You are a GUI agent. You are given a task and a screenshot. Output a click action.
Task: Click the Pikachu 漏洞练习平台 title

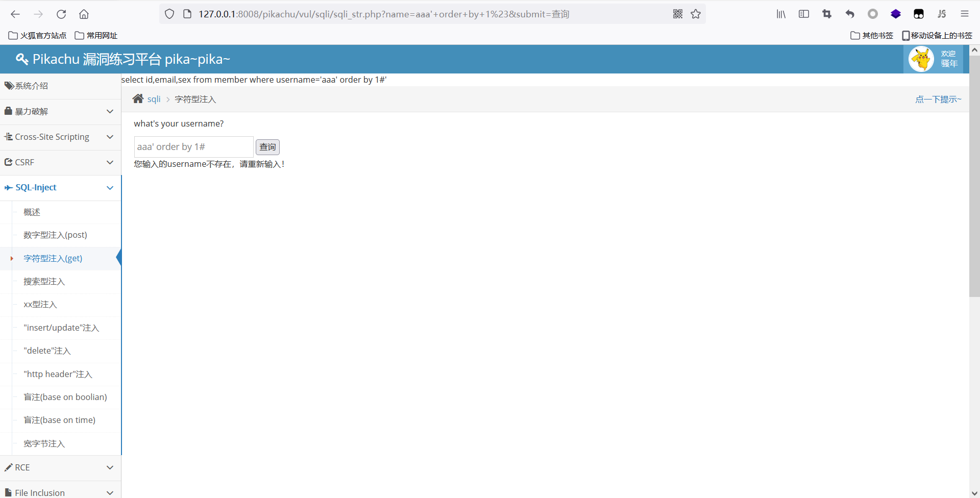pyautogui.click(x=131, y=59)
